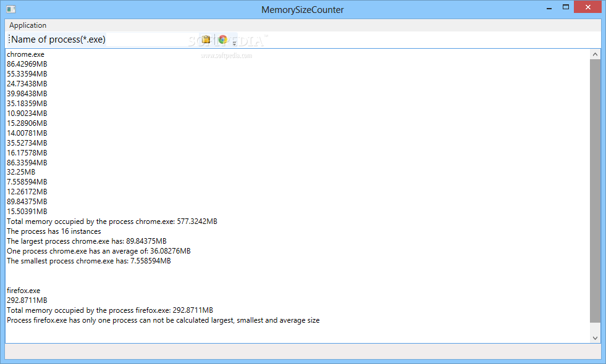This screenshot has width=606, height=364.
Task: Click the vertical scrollbar thumb
Action: click(595, 191)
